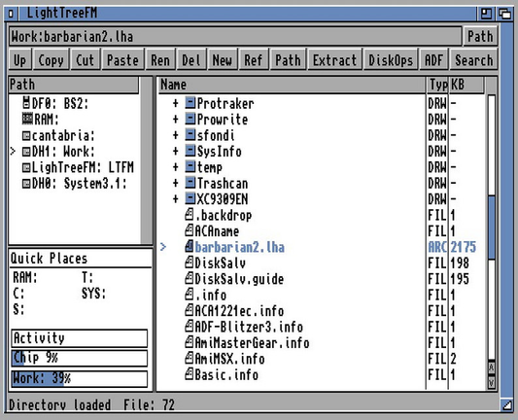Click the Path button in the toolbar row
Image resolution: width=518 pixels, height=420 pixels.
click(288, 60)
